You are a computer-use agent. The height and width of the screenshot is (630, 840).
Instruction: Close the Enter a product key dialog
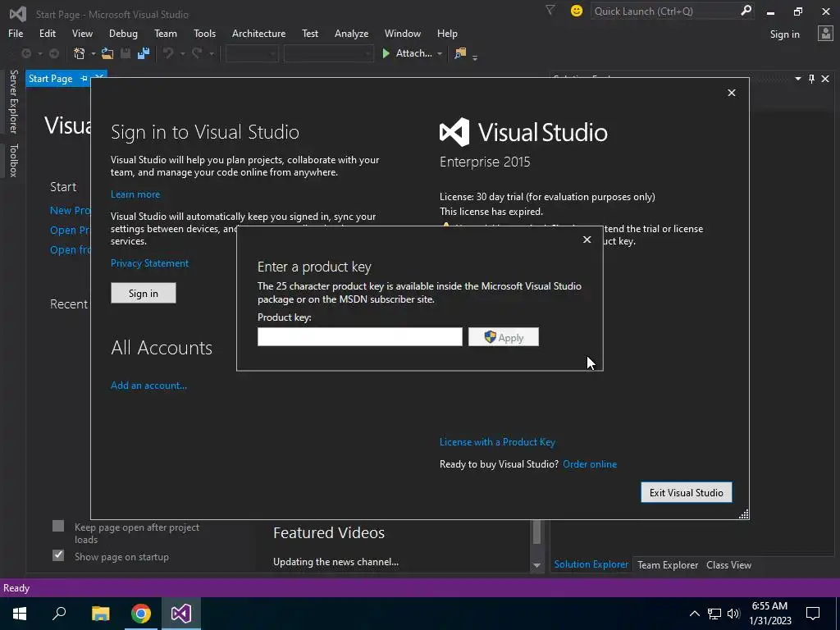(x=587, y=240)
